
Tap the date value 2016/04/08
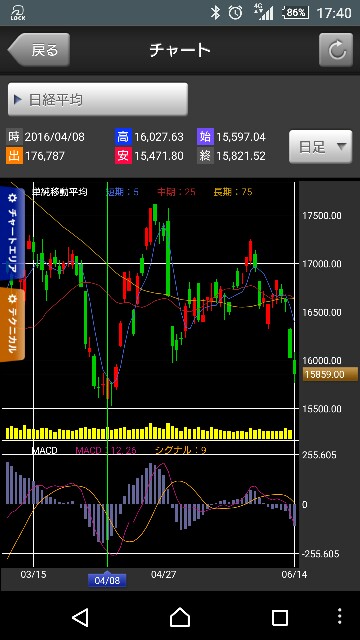[x=55, y=137]
